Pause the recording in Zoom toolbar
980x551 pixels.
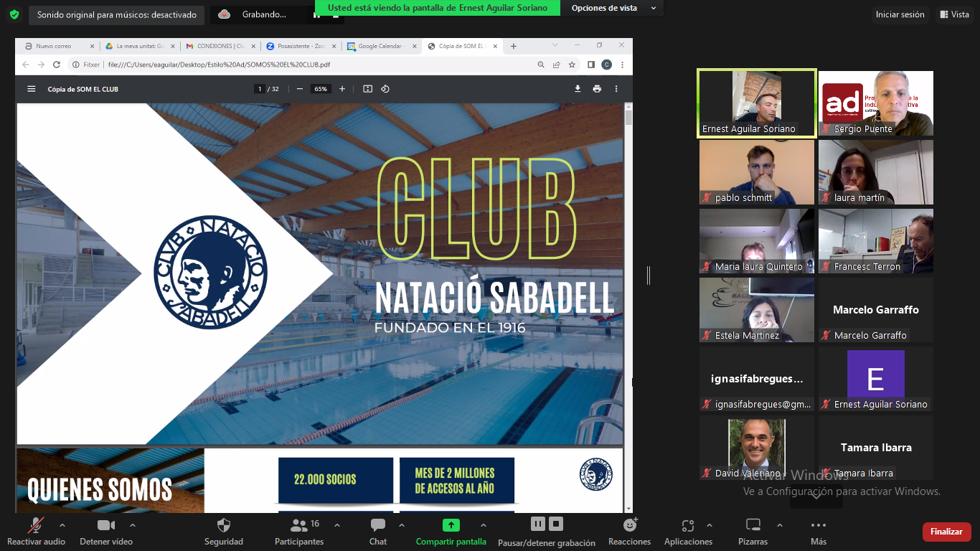(537, 523)
